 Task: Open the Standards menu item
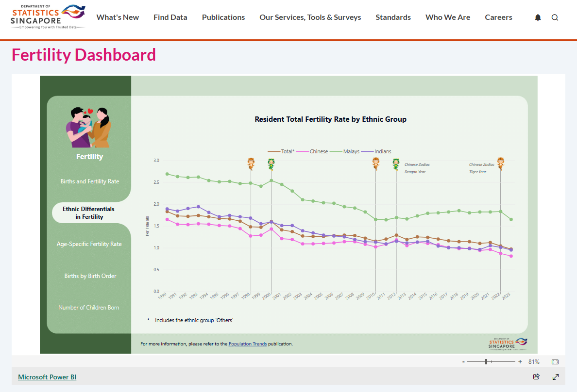(x=393, y=17)
